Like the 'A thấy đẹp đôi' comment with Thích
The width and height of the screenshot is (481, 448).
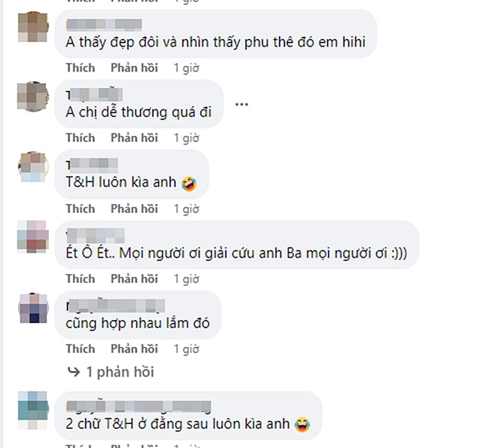pyautogui.click(x=80, y=68)
